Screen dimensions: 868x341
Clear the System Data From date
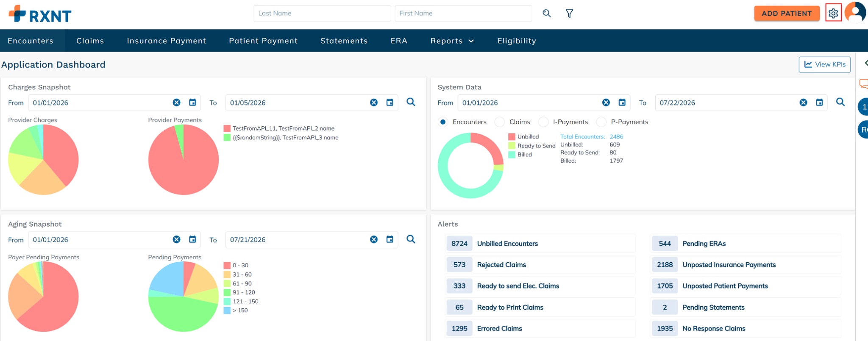click(606, 103)
